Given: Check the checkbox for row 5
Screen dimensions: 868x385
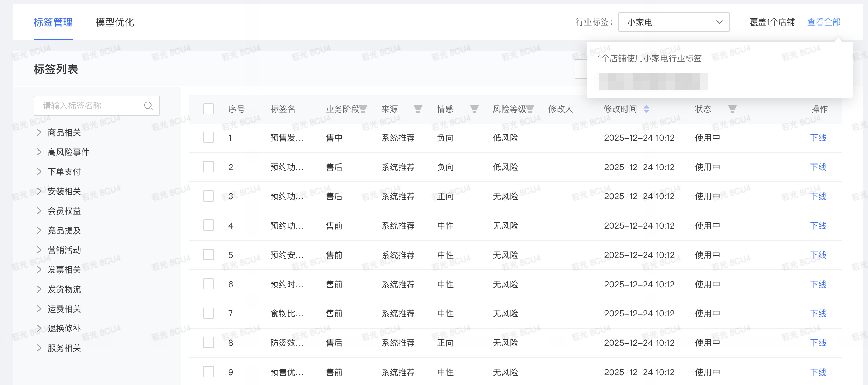Looking at the screenshot, I should [x=209, y=255].
